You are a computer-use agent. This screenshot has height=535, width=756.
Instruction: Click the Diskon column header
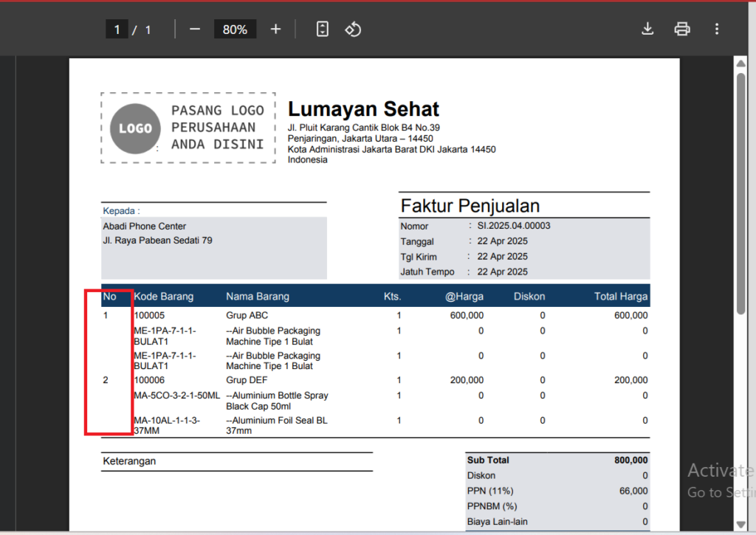529,297
